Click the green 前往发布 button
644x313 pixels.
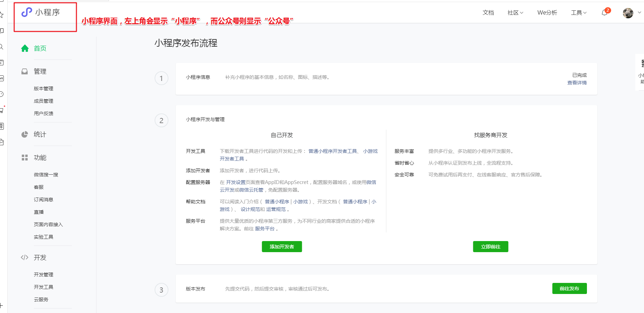click(x=570, y=288)
